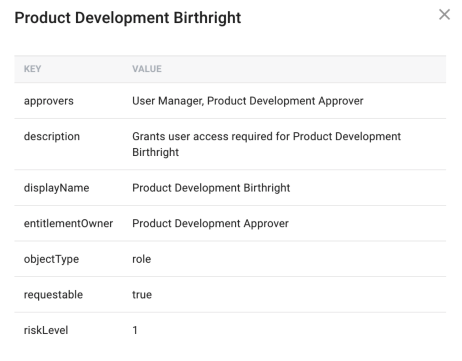Image resolution: width=462 pixels, height=361 pixels.
Task: Click the KEY column header
Action: [32, 69]
